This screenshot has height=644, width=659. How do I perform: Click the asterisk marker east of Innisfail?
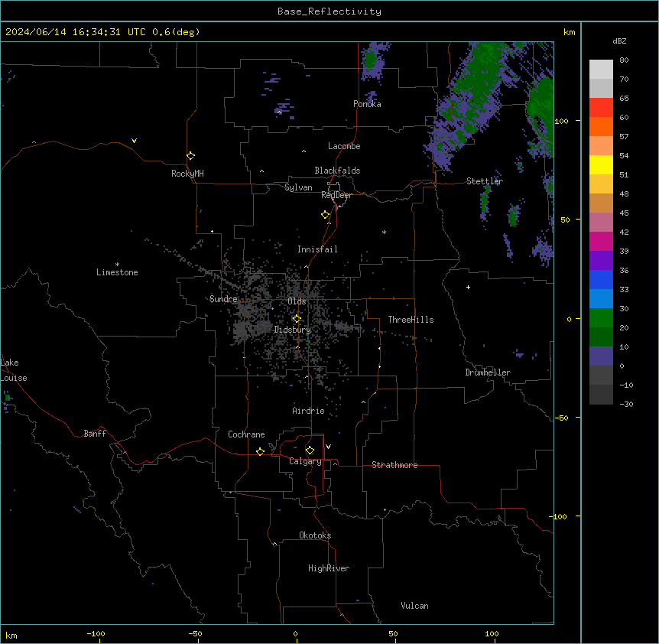[384, 232]
